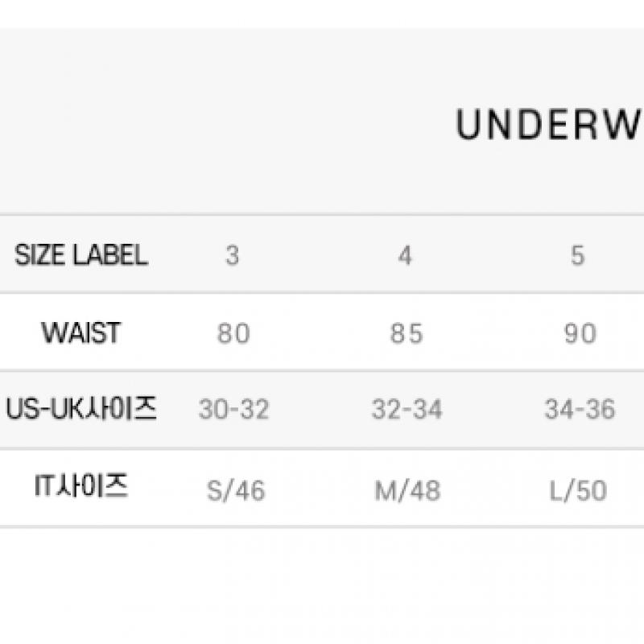The width and height of the screenshot is (644, 644).
Task: Click the L/50 IT size cell
Action: [579, 490]
